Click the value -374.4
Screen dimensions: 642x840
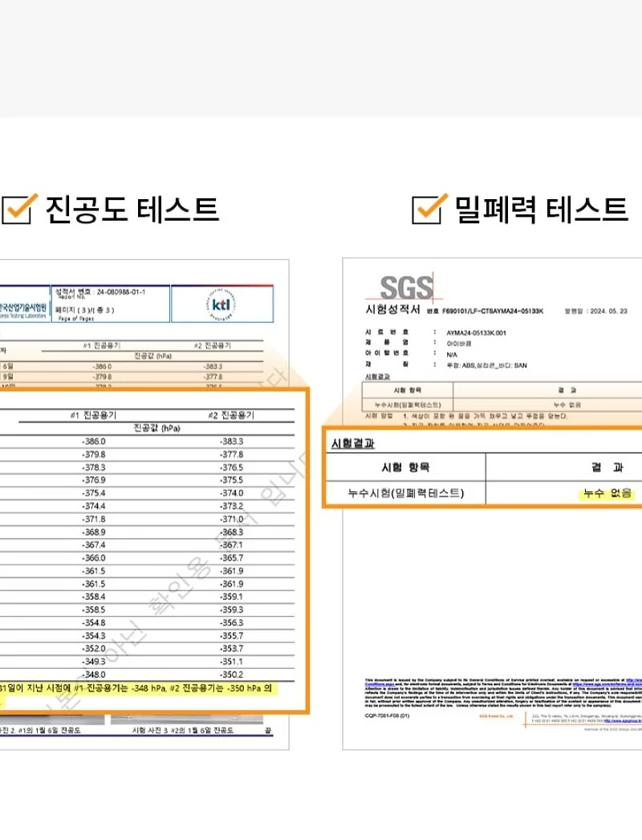[94, 506]
